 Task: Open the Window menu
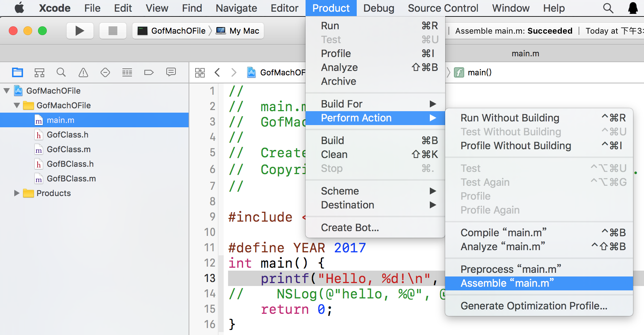(511, 8)
